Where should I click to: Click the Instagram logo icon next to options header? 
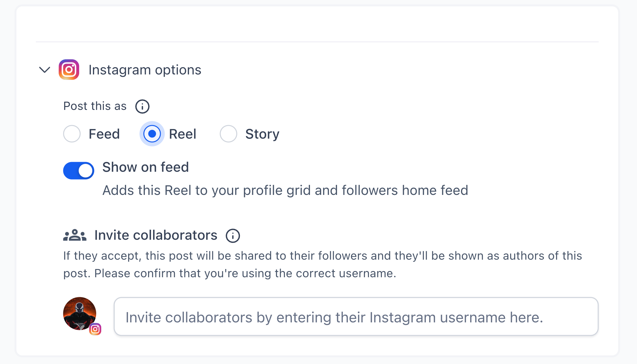tap(69, 70)
